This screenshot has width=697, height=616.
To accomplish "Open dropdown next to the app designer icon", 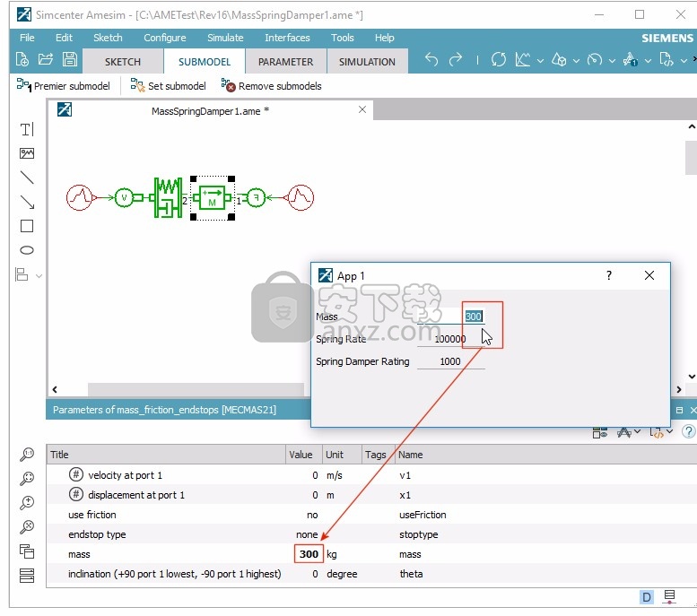I will (x=648, y=60).
